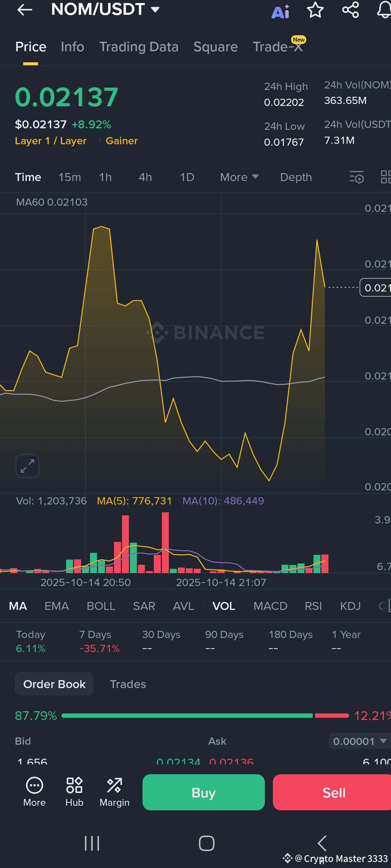Open price alert bell icon
Viewport: 391px width, 868px height.
pos(384,10)
